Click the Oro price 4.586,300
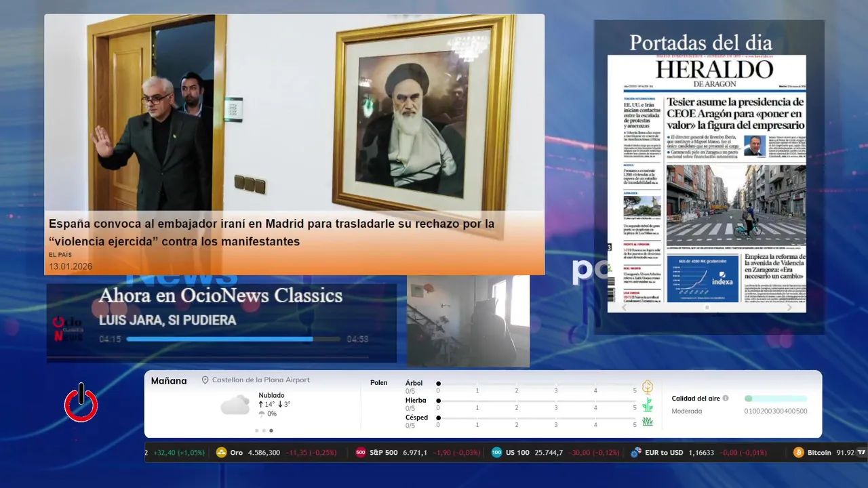This screenshot has width=868, height=488. point(264,452)
